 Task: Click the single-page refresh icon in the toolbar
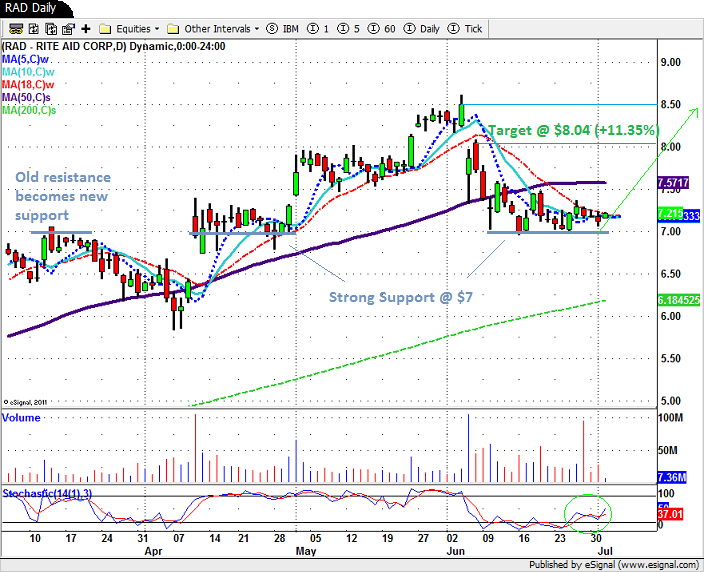point(34,29)
